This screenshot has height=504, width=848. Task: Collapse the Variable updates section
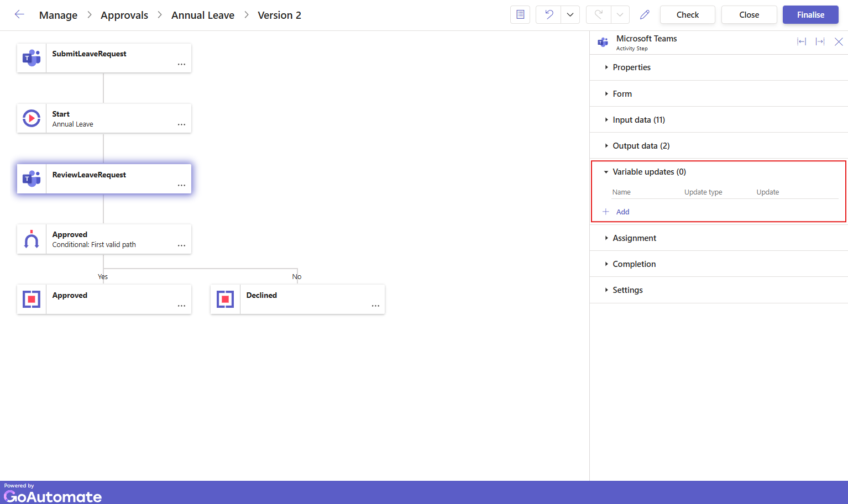[x=649, y=172]
